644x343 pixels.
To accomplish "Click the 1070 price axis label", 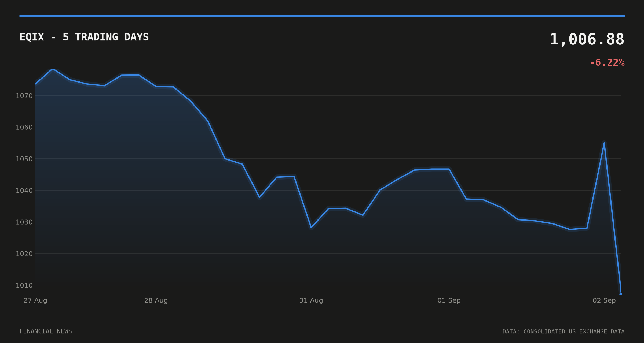I will (x=24, y=96).
